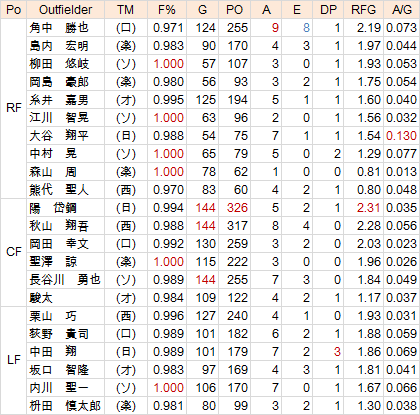
Task: Click the A/G column header
Action: 402,10
